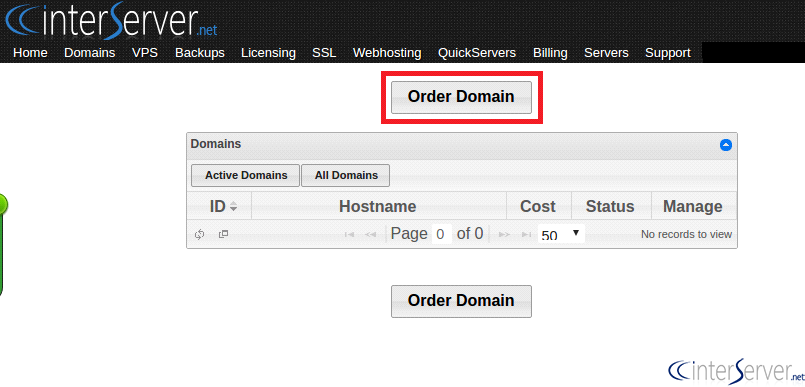Screen dimensions: 805x387
Task: Go to the last page using the pager icon
Action: coord(526,235)
